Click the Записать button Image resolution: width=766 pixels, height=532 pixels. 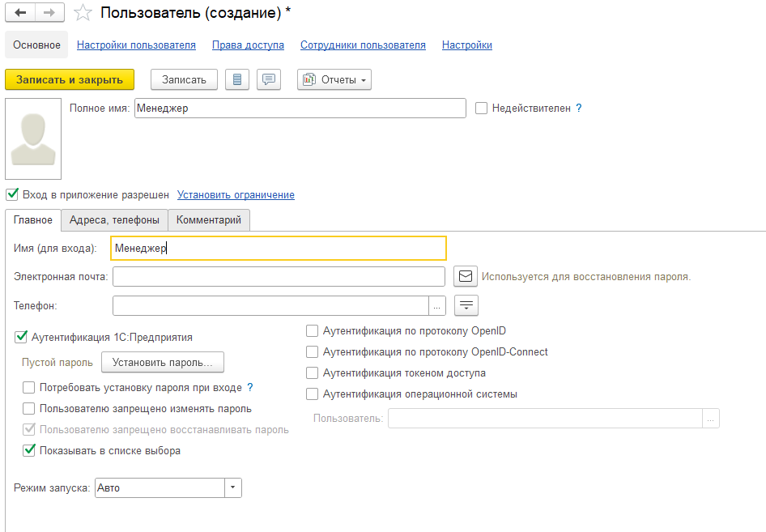pos(184,79)
